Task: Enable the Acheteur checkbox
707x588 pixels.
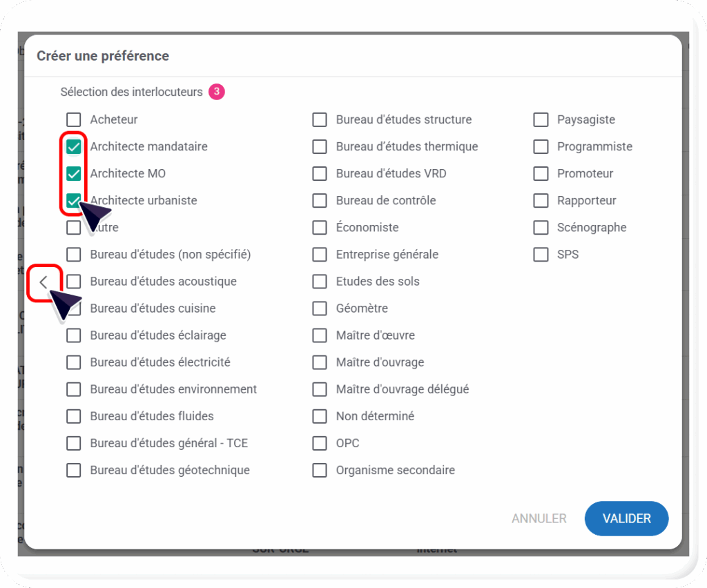Action: [74, 119]
